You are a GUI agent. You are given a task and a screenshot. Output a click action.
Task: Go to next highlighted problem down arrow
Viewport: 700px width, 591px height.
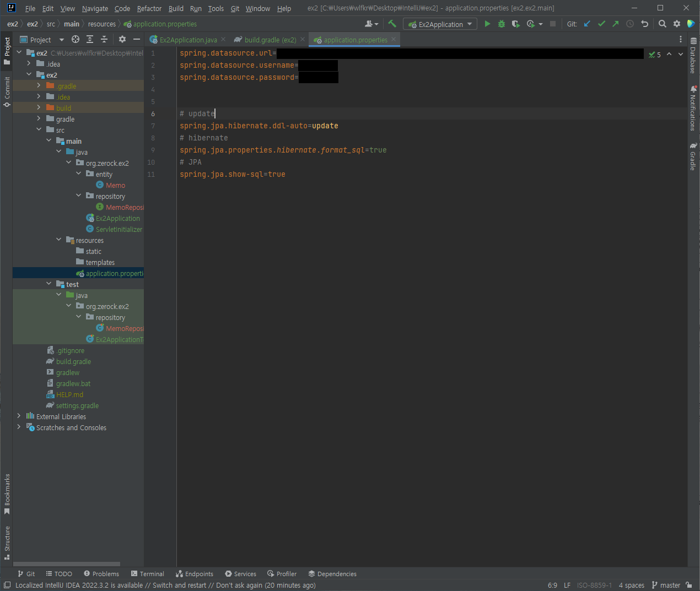[x=681, y=54]
